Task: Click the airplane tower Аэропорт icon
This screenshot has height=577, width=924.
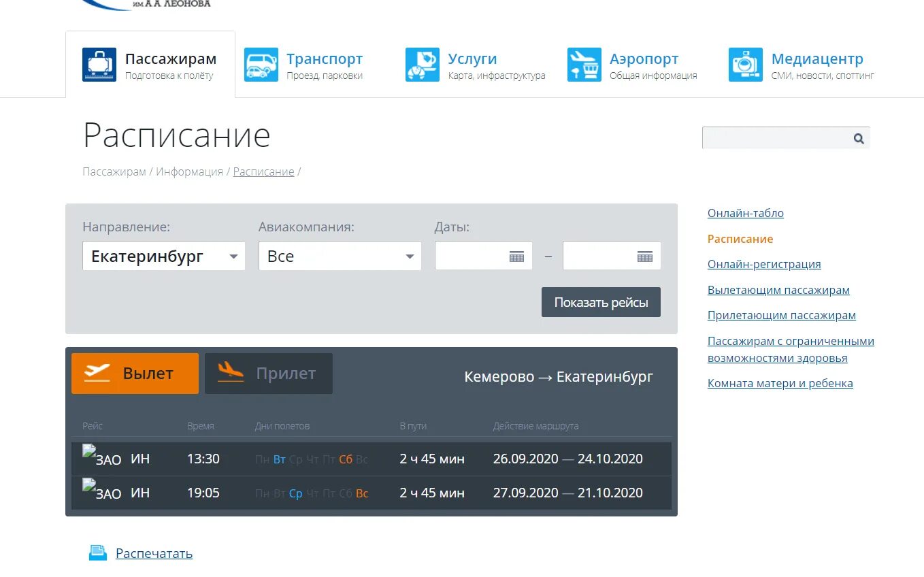Action: pyautogui.click(x=584, y=65)
